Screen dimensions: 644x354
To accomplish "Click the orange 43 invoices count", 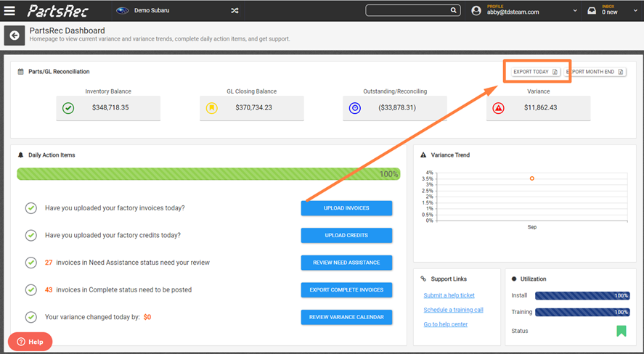I will click(49, 290).
